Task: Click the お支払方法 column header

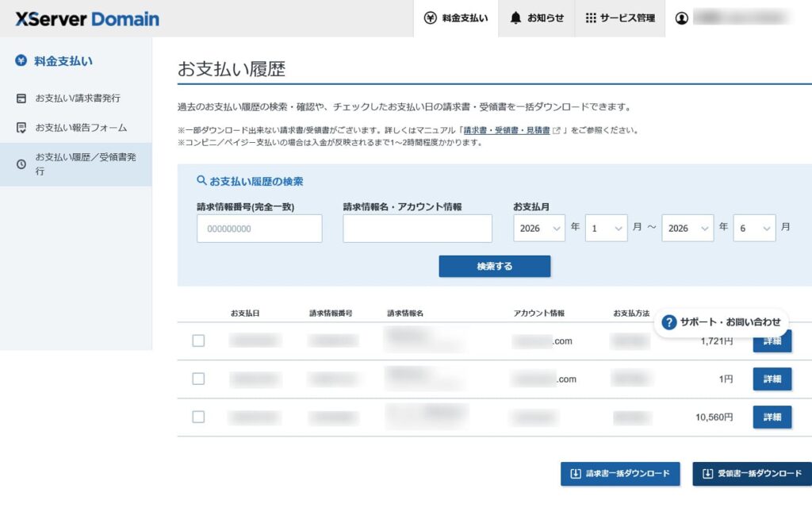Action: click(631, 313)
